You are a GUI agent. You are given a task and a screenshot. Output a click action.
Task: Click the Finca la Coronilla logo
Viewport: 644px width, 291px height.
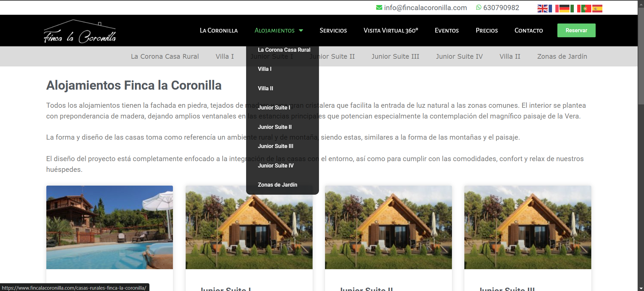[x=80, y=31]
